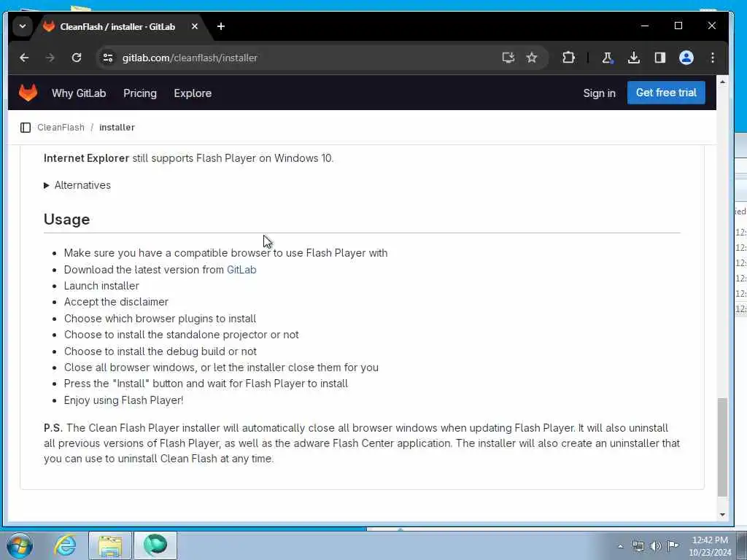
Task: Launch Internet Explorer from taskbar
Action: [x=65, y=545]
